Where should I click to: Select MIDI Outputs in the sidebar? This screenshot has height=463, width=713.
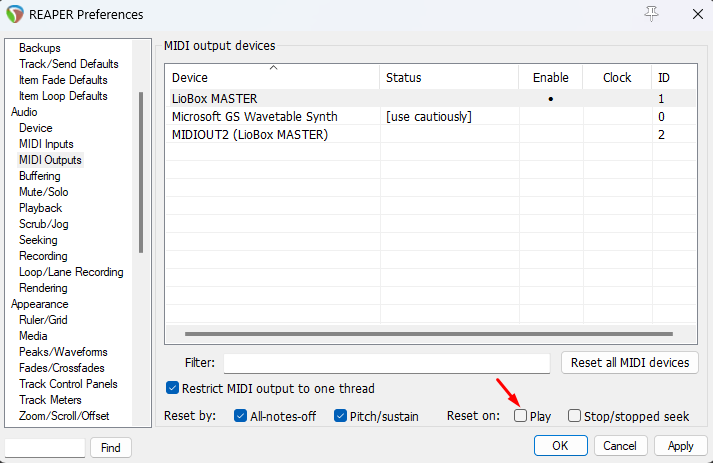(50, 160)
